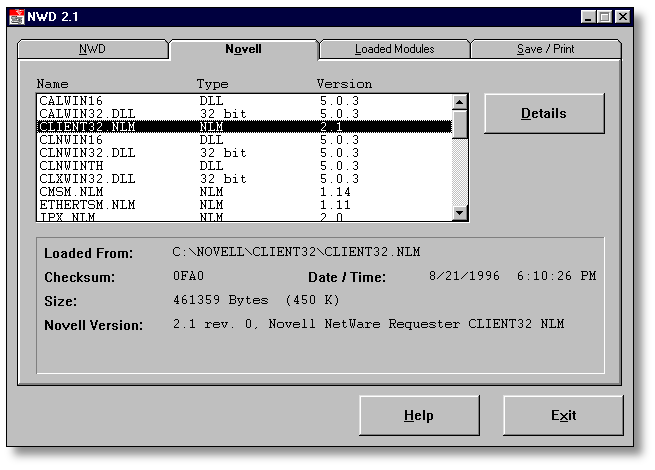Click the module list scrollbar thumb
Image resolution: width=655 pixels, height=470 pixels.
(x=460, y=124)
